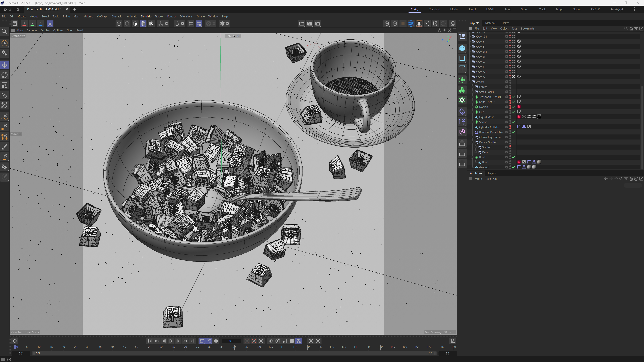This screenshot has height=362, width=644.
Task: Toggle X axis lock icon
Action: [x=24, y=23]
